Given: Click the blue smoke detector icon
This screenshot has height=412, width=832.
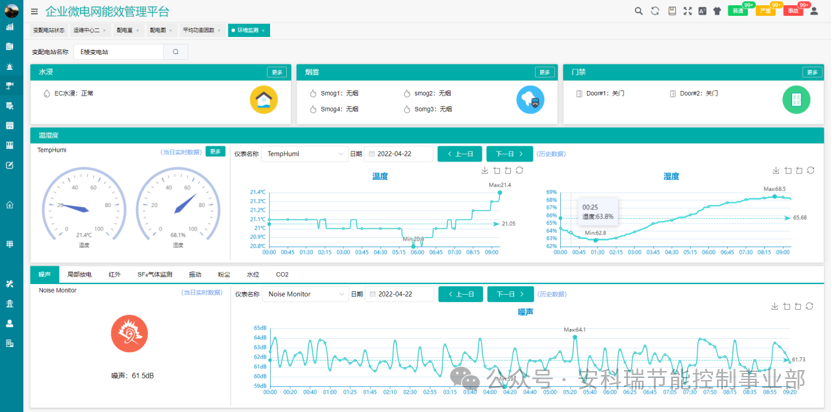Looking at the screenshot, I should (x=530, y=99).
